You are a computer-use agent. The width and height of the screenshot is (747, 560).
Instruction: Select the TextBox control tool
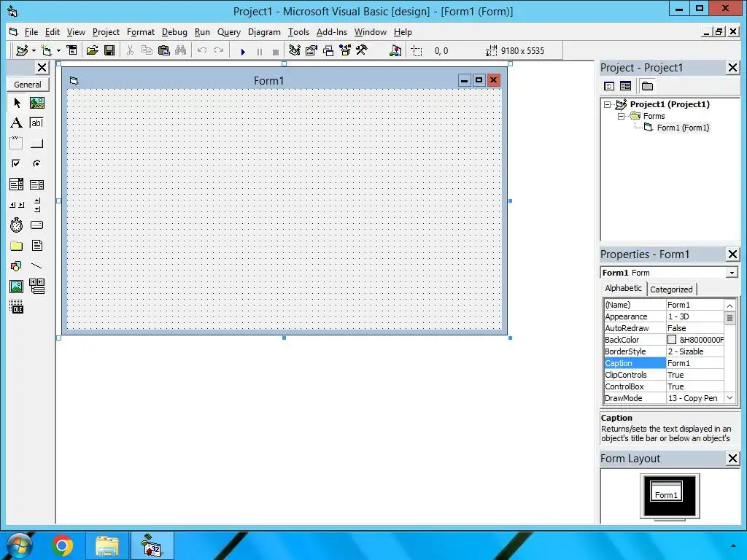(36, 122)
